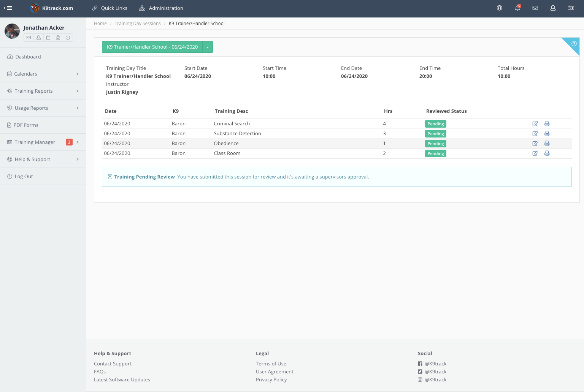Screen dimensions: 584x392
Task: Open the settings sliders icon
Action: [x=571, y=8]
